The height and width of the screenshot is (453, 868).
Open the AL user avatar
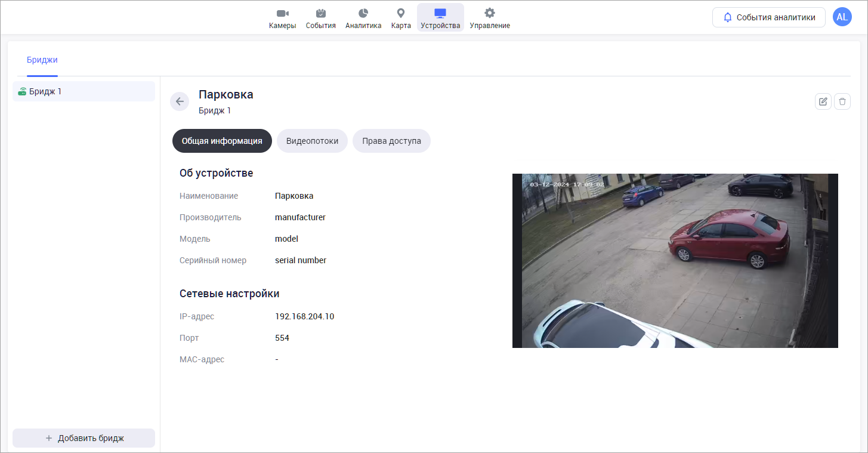coord(842,17)
